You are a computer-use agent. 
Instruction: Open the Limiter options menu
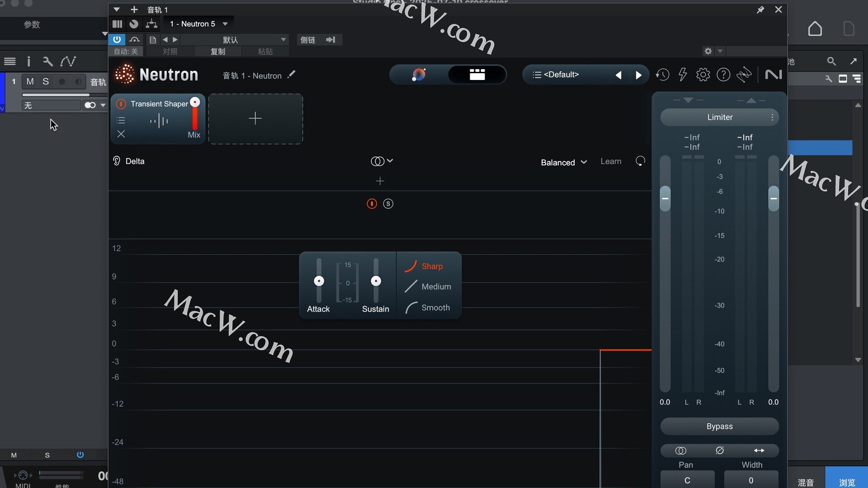[x=772, y=117]
